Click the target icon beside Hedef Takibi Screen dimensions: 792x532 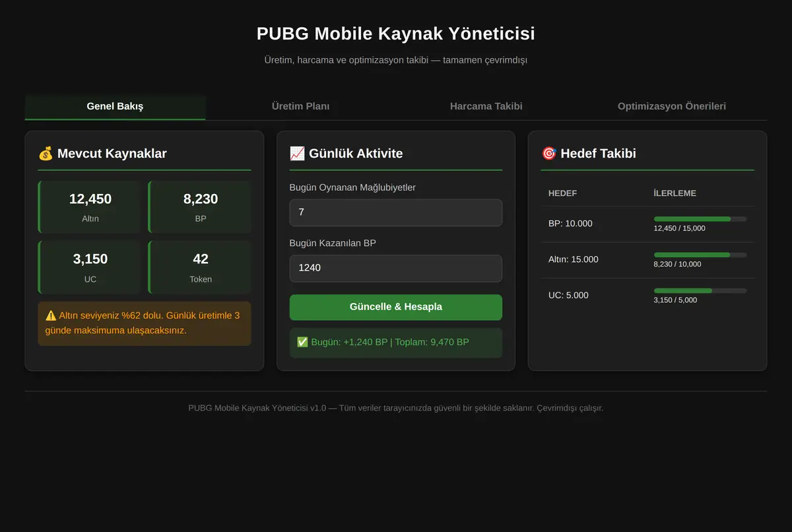point(548,154)
